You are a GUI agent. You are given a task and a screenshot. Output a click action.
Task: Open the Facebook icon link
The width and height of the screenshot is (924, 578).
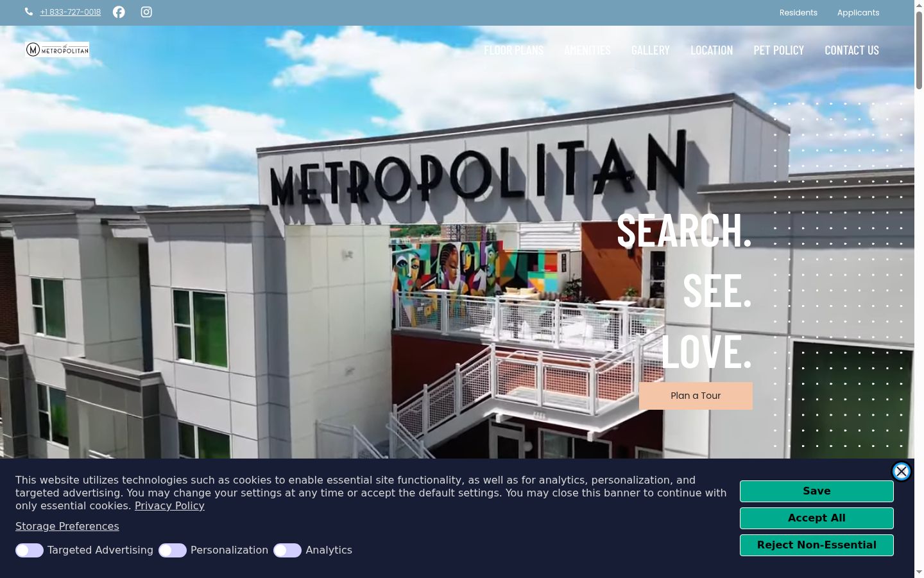pyautogui.click(x=119, y=12)
